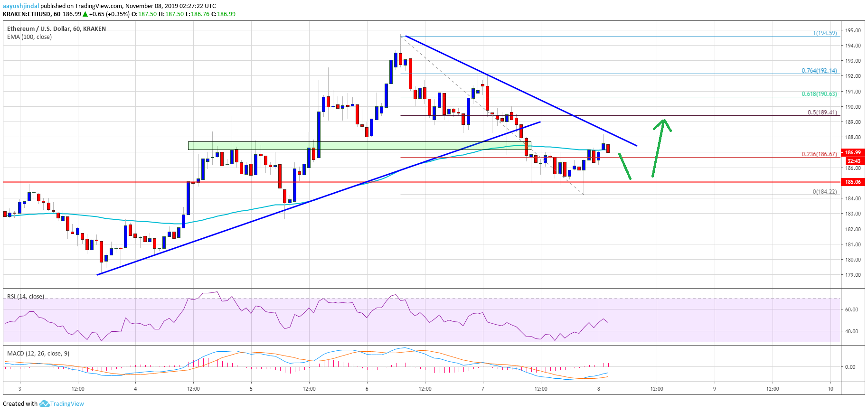Click the 0.5(189.41) Fibonacci level label
Screen dimensions: 868x412
(822, 112)
